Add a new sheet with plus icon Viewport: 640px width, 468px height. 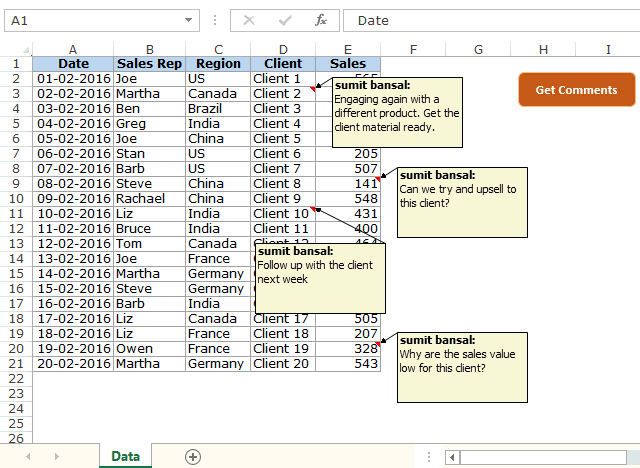click(193, 457)
